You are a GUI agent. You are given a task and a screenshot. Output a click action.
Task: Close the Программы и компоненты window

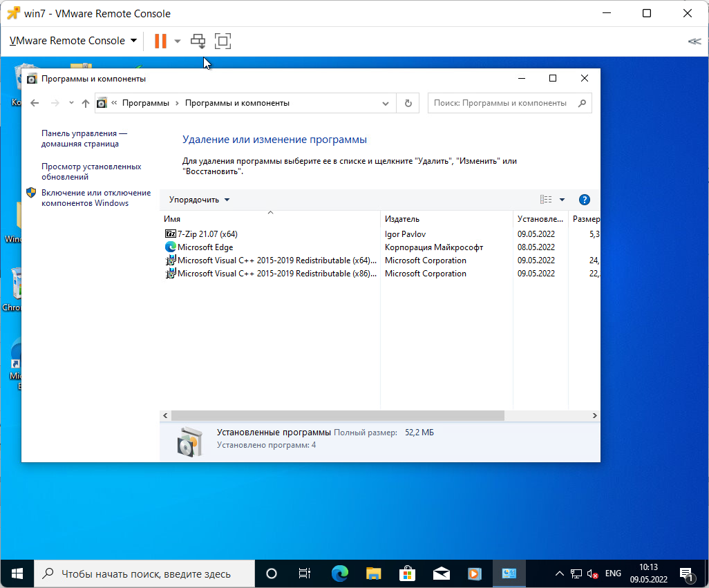coord(584,79)
